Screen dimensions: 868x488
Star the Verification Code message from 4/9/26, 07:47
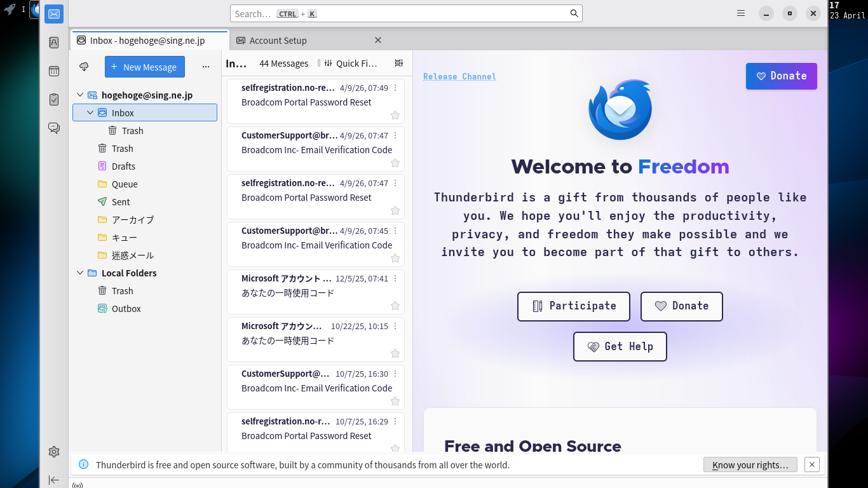(x=395, y=163)
